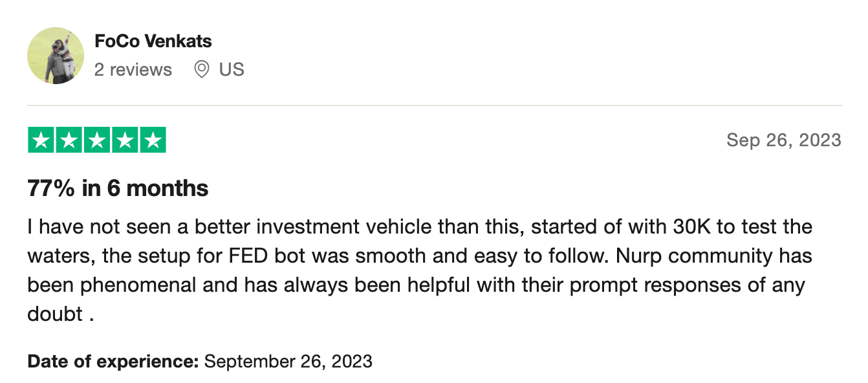The height and width of the screenshot is (383, 868).
Task: Click the reviewer's profile avatar photo
Action: pyautogui.click(x=56, y=56)
